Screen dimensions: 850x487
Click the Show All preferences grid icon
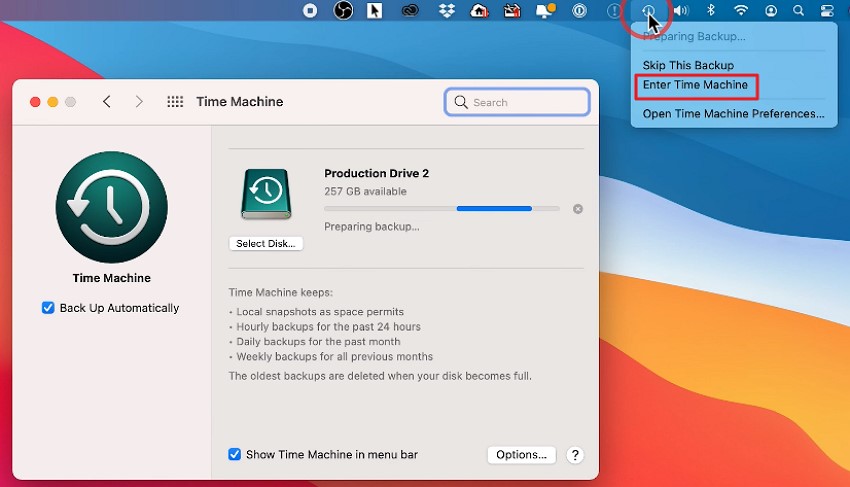(x=175, y=101)
